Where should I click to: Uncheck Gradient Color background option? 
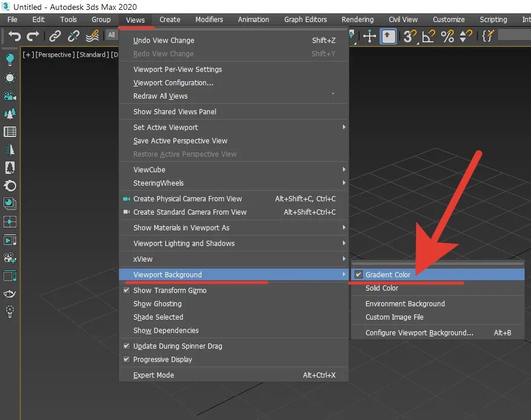point(359,274)
